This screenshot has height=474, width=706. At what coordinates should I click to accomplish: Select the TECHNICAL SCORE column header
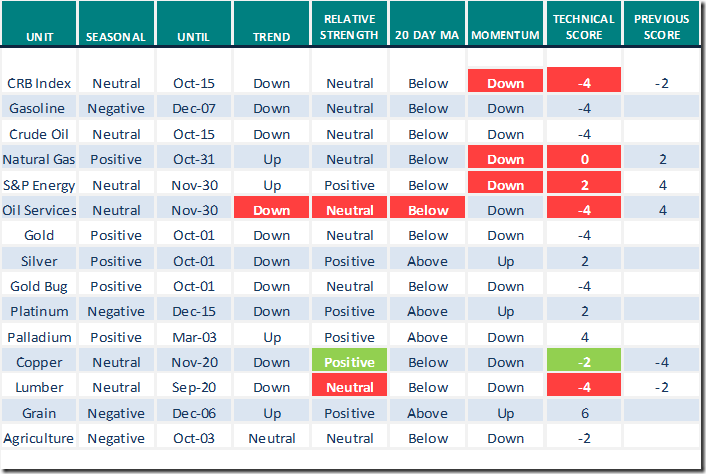[x=583, y=28]
